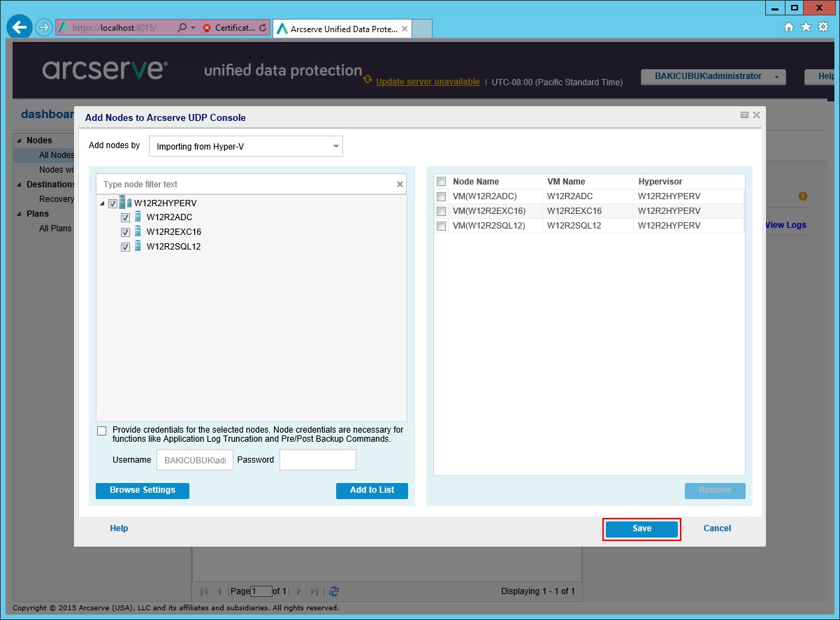Open the browser Tools gear icon
Screen dimensions: 840x620
pos(823,27)
